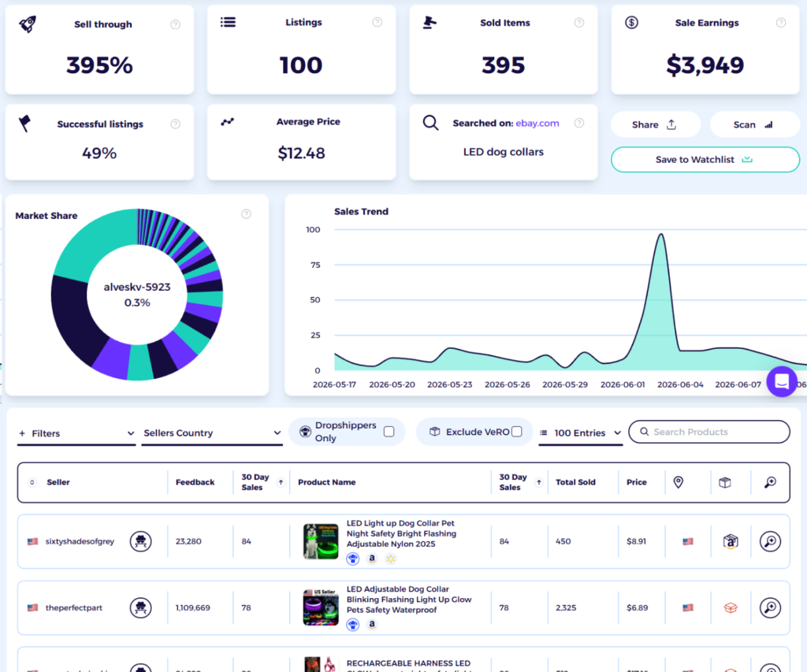Click the Average Price trend icon

click(228, 122)
